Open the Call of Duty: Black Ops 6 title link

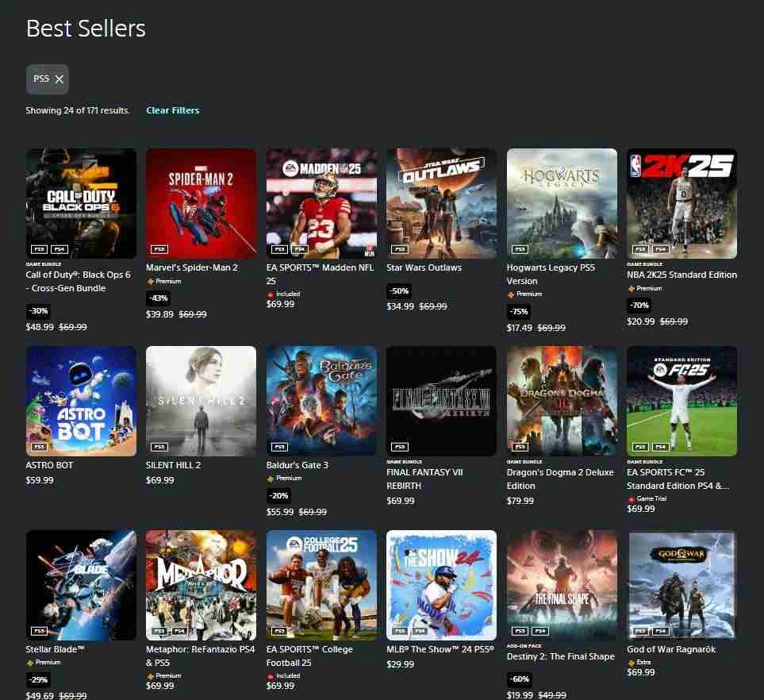[x=78, y=281]
